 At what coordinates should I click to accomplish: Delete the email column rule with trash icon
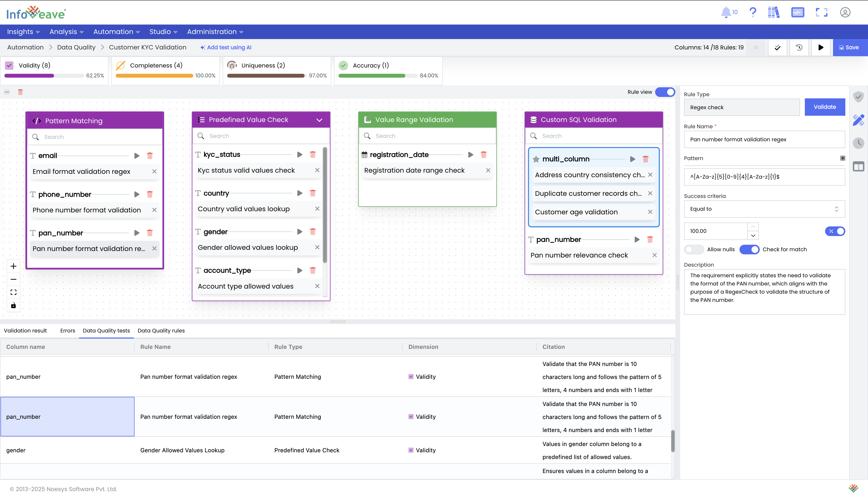[150, 156]
